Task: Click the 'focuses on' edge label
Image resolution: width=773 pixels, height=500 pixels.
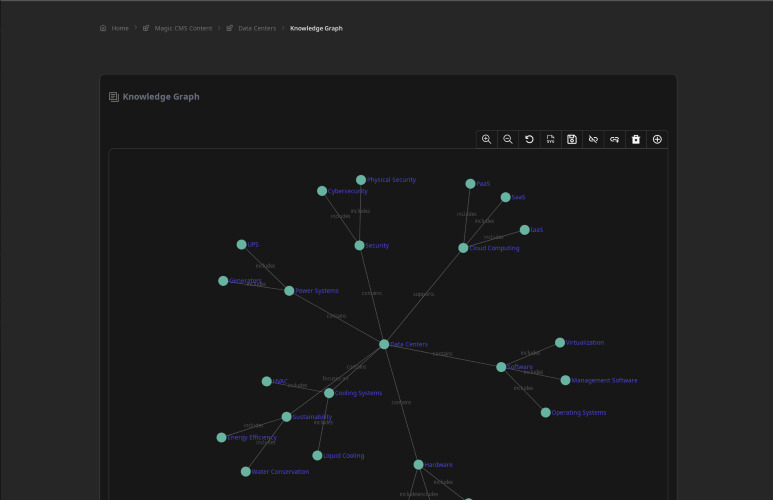Action: (335, 379)
